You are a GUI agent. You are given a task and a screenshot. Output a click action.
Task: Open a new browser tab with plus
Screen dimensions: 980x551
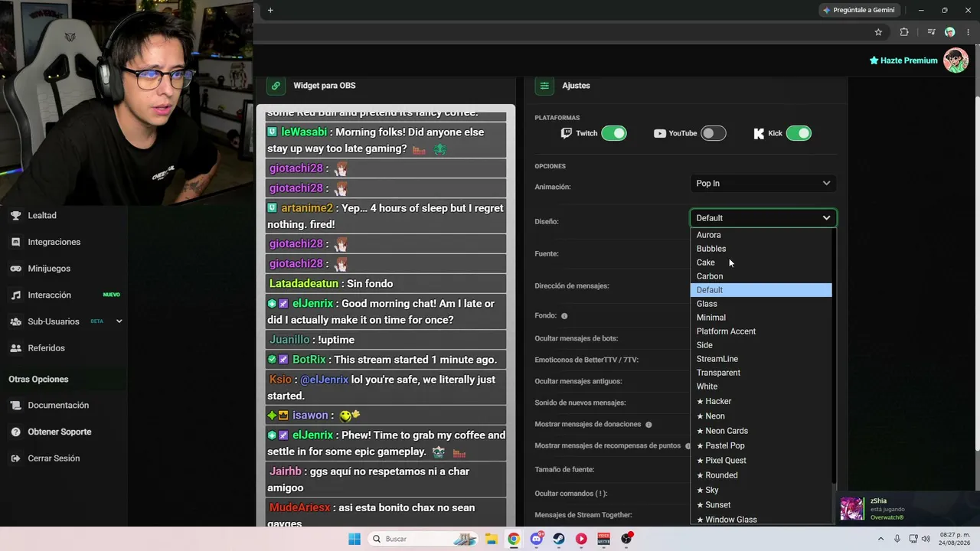click(270, 10)
